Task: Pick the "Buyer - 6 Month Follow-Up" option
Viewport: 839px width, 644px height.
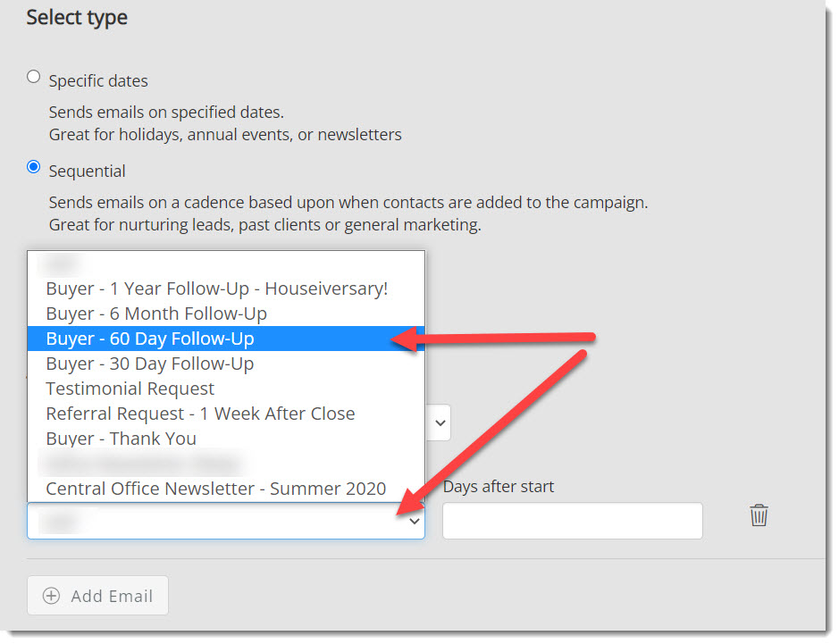Action: (x=156, y=314)
